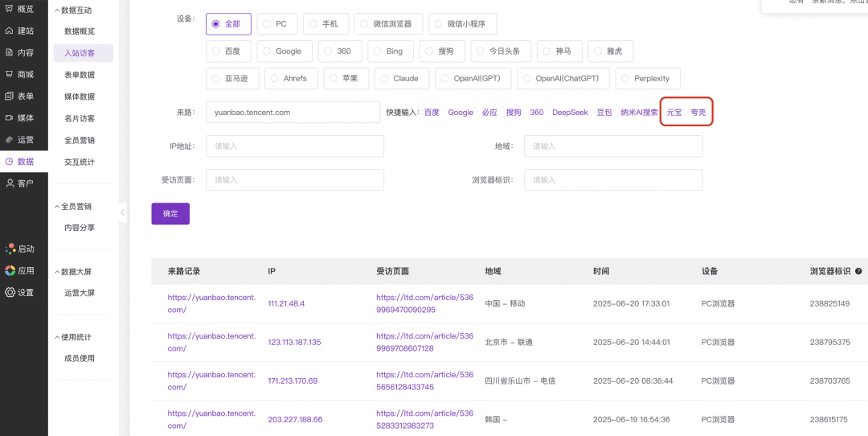Select the OpenAI(ChatGPT) radio option

(x=527, y=79)
